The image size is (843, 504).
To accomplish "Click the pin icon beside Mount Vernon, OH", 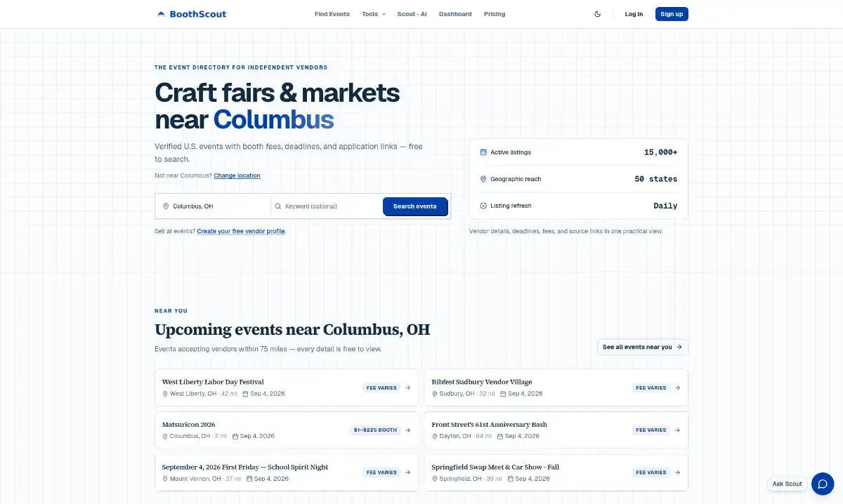I will (165, 479).
